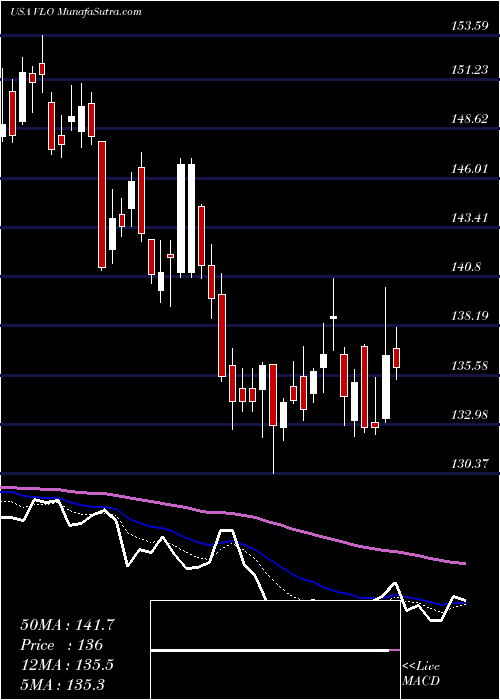The image size is (500, 700).
Task: Click the 50MA : 141.7 readout
Action: pos(68,625)
